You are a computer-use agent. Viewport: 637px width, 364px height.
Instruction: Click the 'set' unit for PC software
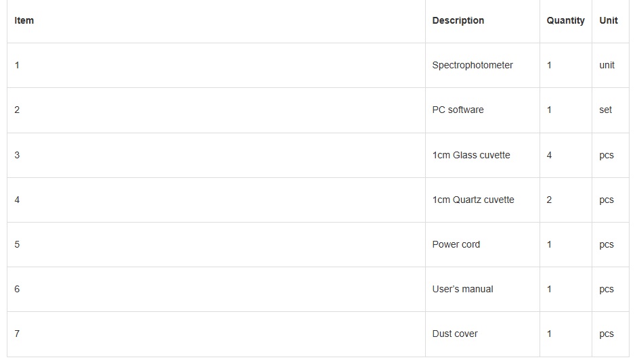[x=605, y=110]
